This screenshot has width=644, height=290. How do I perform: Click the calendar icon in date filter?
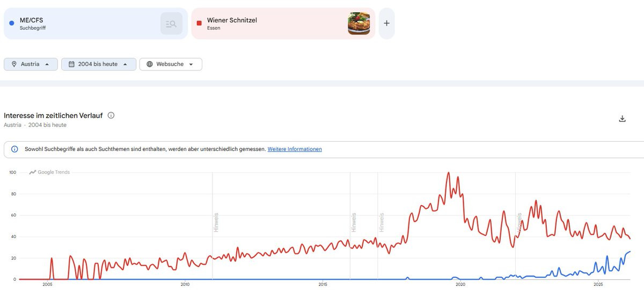click(x=71, y=64)
